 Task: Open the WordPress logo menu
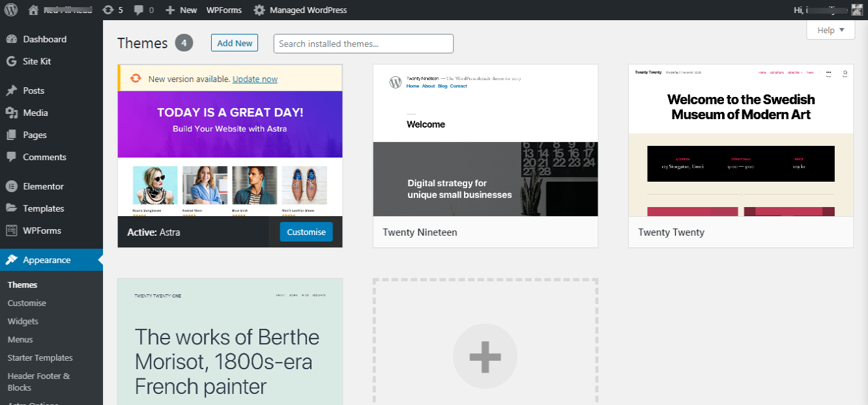(x=10, y=10)
